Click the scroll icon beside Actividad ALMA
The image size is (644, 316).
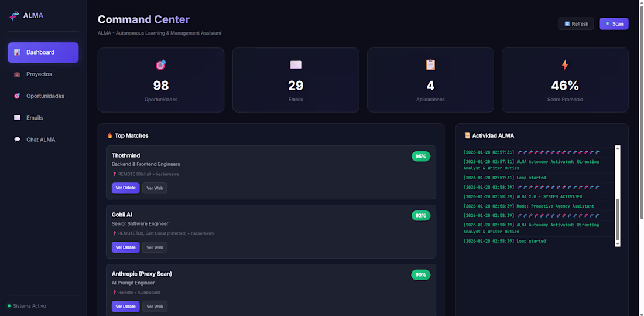[x=467, y=135]
